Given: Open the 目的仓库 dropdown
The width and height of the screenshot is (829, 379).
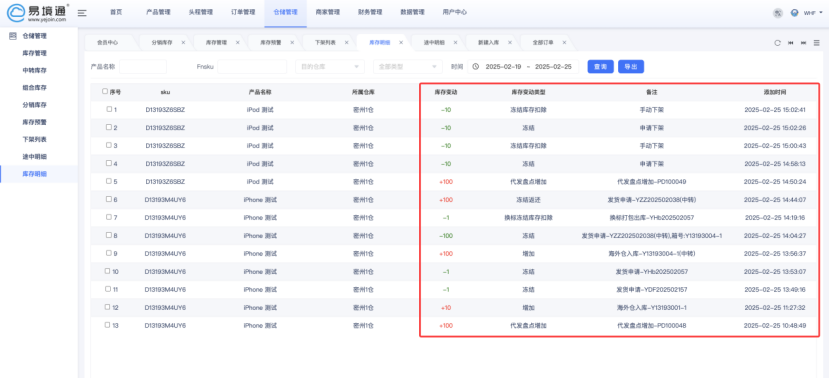Looking at the screenshot, I should click(x=330, y=67).
